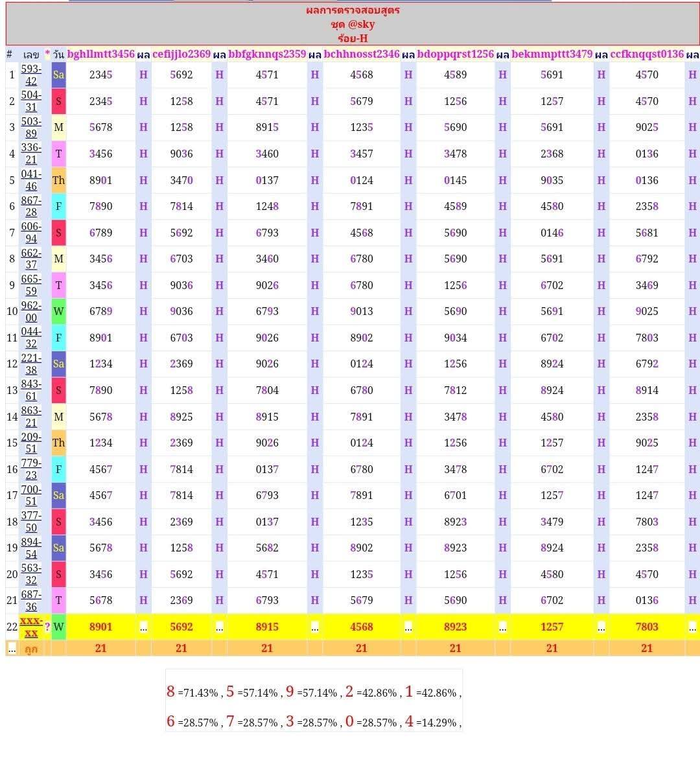Image resolution: width=700 pixels, height=766 pixels.
Task: Open draw number link 593-42
Action: tap(31, 75)
